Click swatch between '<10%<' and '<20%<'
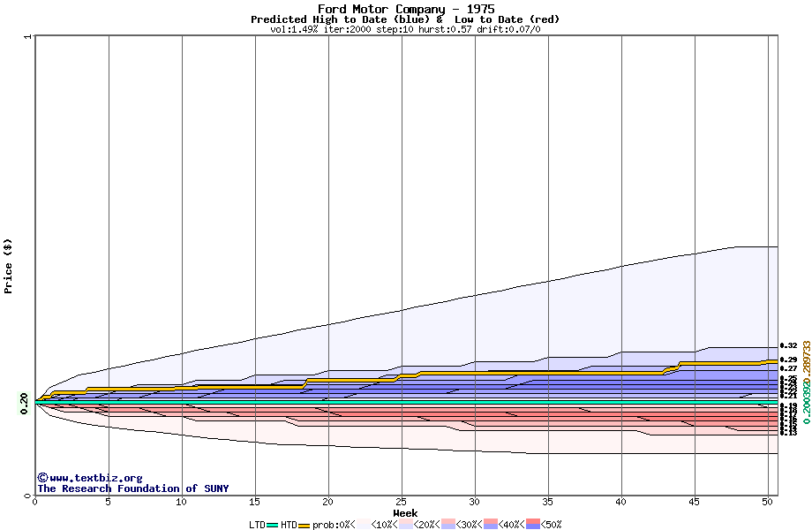 tap(405, 525)
